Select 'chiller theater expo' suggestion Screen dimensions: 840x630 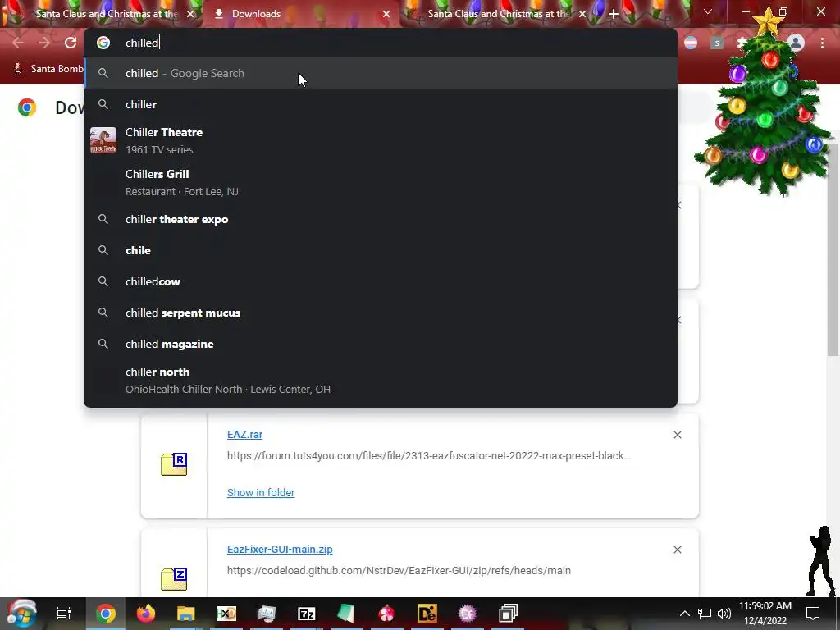pos(381,220)
